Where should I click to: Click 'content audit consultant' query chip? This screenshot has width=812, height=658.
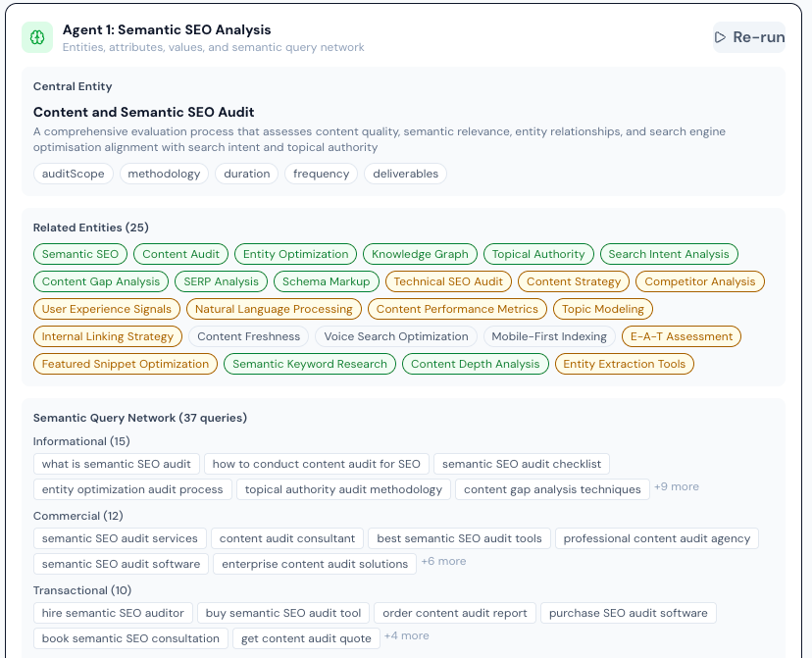(287, 538)
